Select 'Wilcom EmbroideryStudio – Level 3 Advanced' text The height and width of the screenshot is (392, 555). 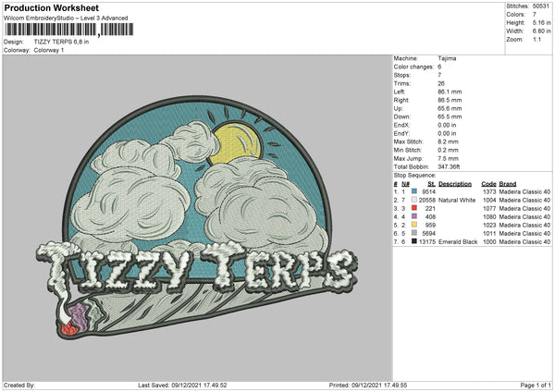pyautogui.click(x=66, y=18)
